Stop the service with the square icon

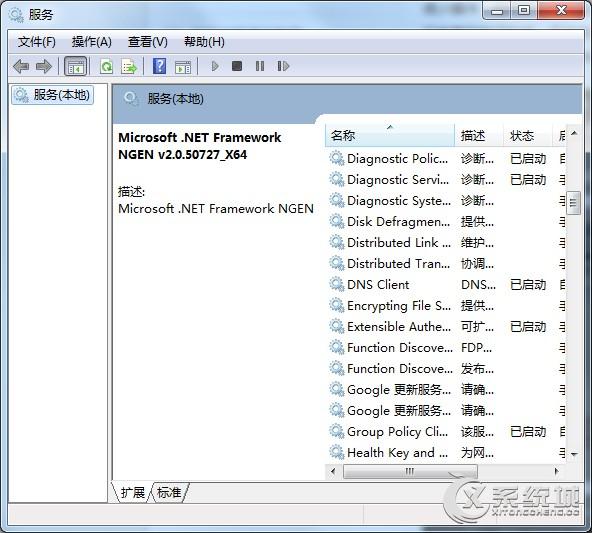(x=237, y=66)
